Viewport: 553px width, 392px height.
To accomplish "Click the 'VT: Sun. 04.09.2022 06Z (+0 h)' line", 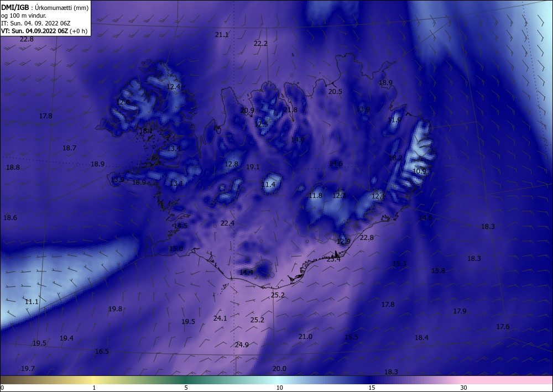I will coord(44,31).
